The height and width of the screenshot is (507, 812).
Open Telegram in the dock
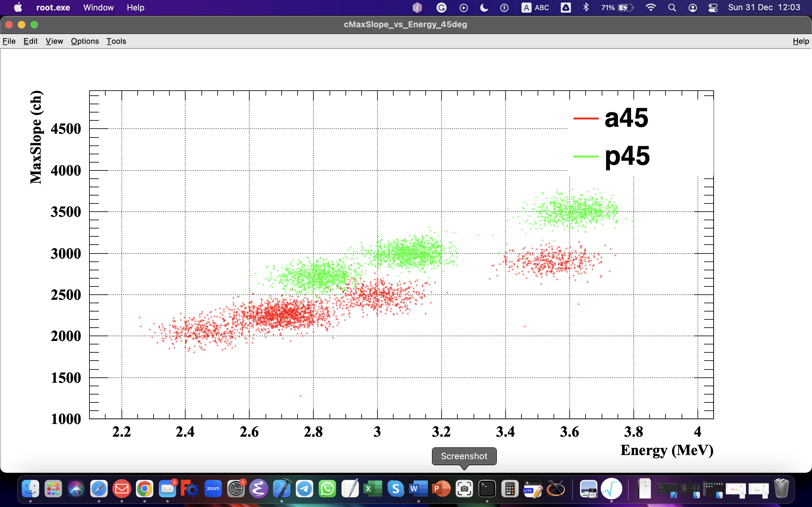(304, 489)
